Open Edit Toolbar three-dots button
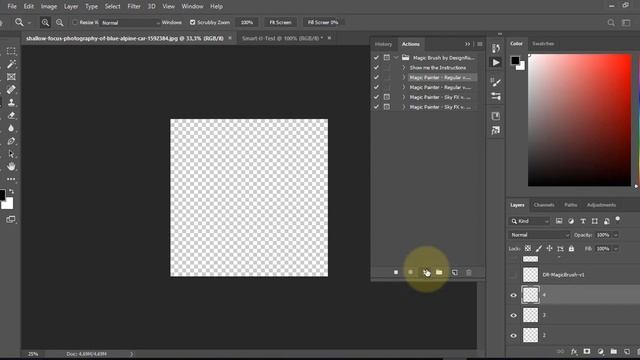 (x=11, y=179)
